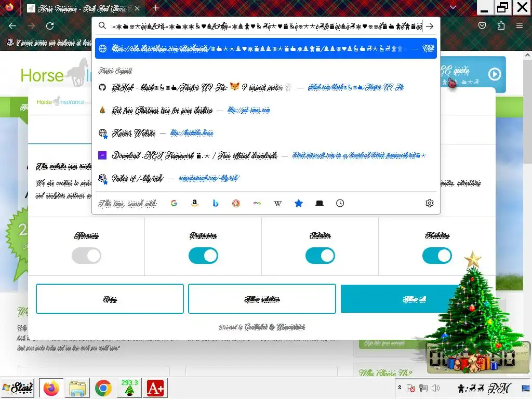Select the Horse Insurance browser tab
This screenshot has width=532, height=399.
[x=83, y=8]
